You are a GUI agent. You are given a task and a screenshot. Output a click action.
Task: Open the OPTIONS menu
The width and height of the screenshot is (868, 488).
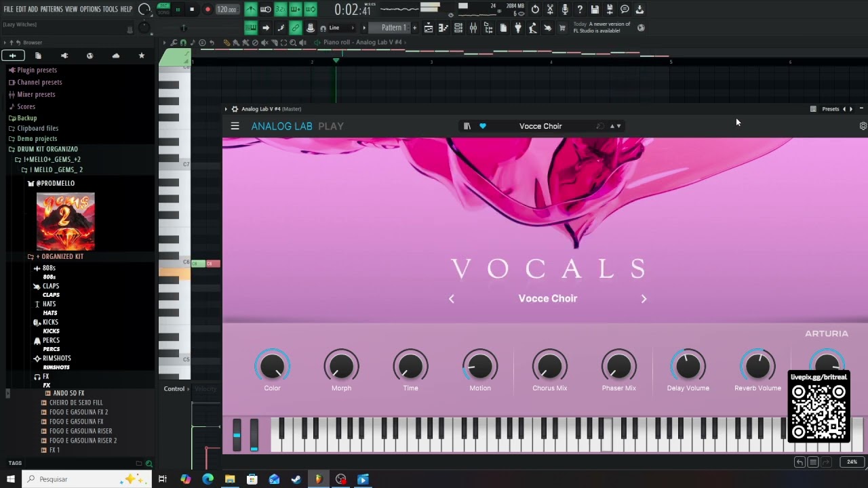click(90, 9)
